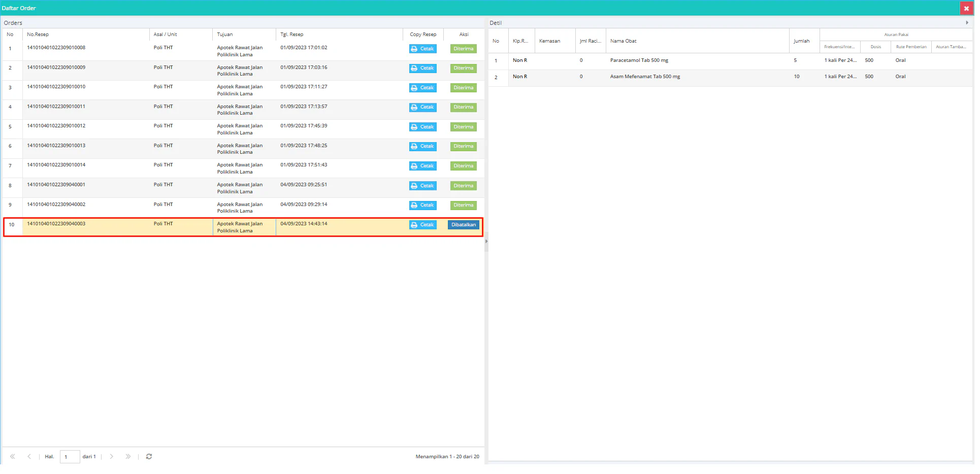The image size is (980, 474).
Task: Print copy resep for order 141010401022309010008
Action: coord(422,49)
